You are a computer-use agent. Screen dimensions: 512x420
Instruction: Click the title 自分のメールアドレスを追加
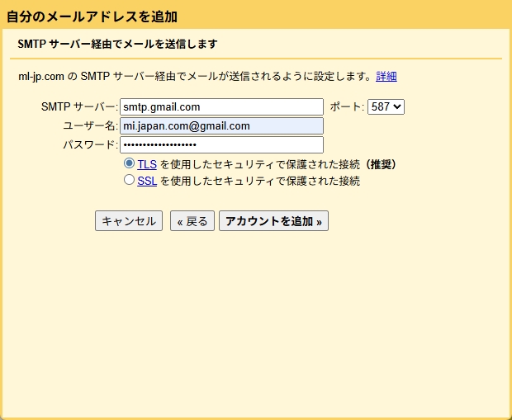pos(92,17)
